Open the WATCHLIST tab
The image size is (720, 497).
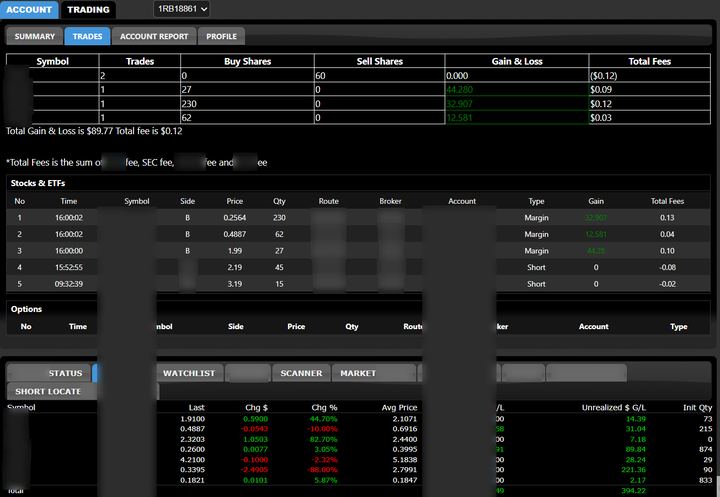(189, 373)
